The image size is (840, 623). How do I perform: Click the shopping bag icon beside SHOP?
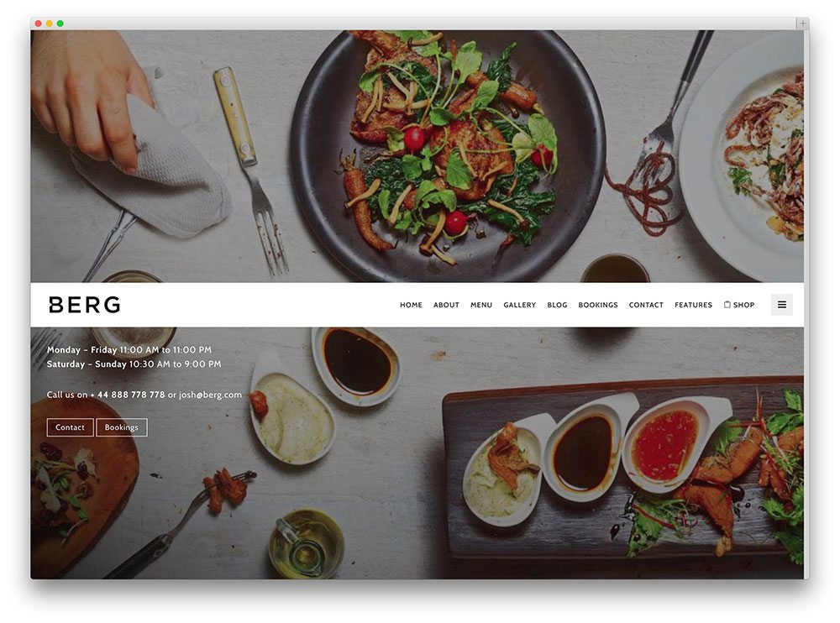(x=727, y=304)
